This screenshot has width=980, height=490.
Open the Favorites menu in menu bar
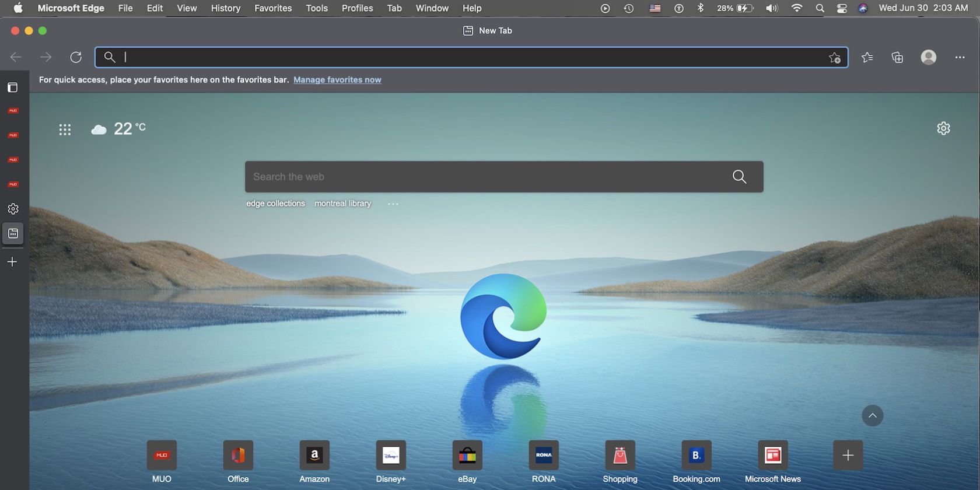pos(272,8)
